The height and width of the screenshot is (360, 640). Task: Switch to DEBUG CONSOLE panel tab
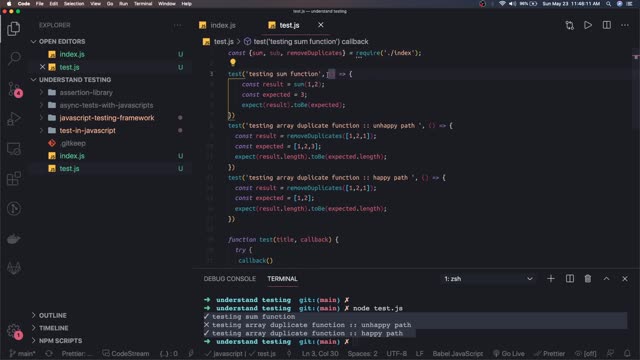(229, 279)
